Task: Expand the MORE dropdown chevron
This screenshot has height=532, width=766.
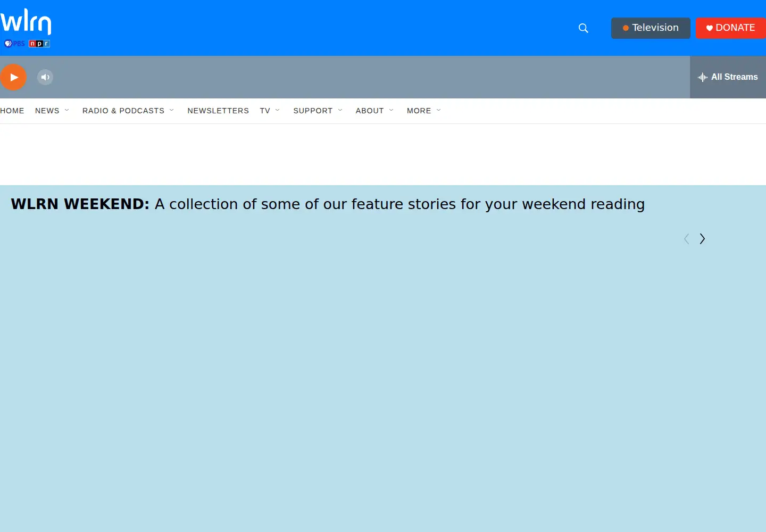Action: (x=439, y=110)
